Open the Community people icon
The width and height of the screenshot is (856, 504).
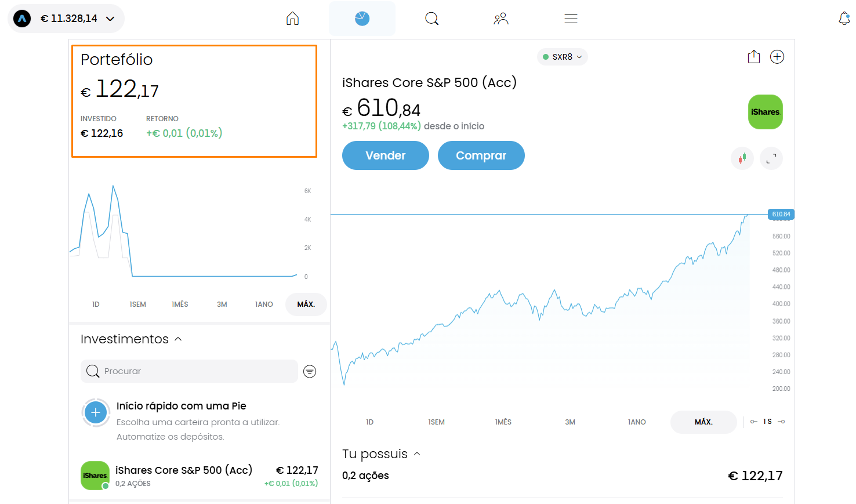pos(501,19)
